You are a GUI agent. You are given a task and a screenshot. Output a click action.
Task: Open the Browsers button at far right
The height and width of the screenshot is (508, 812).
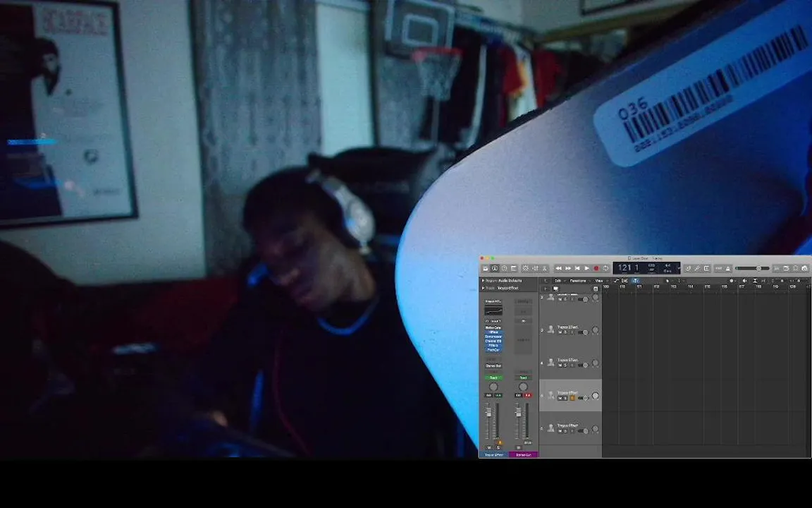click(x=804, y=269)
